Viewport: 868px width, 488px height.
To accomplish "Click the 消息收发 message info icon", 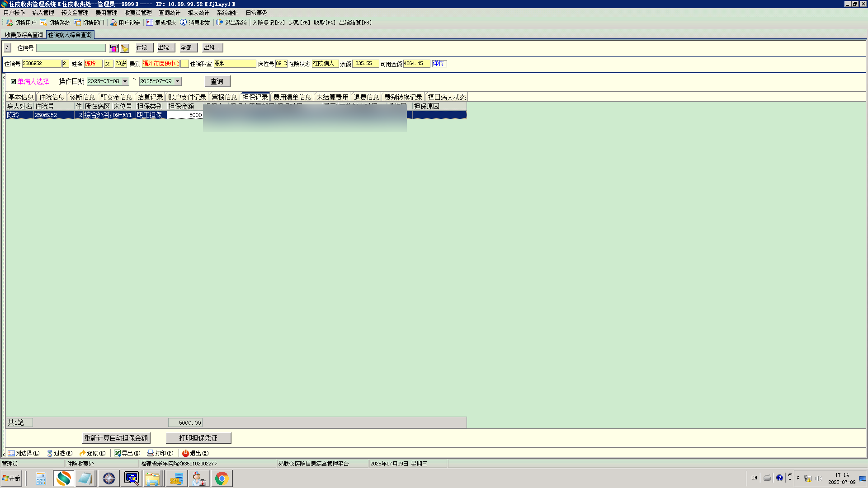I will 183,23.
